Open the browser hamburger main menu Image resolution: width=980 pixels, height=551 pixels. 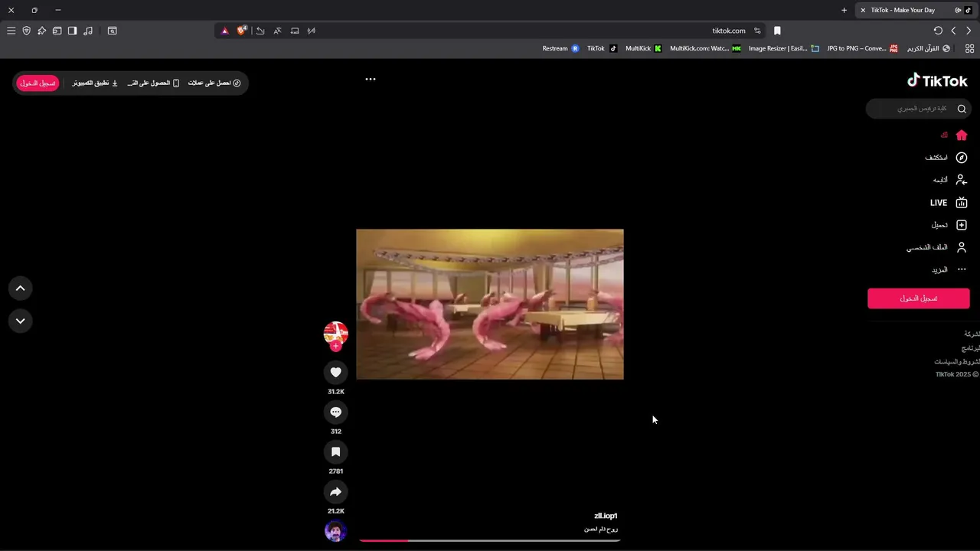click(x=11, y=31)
